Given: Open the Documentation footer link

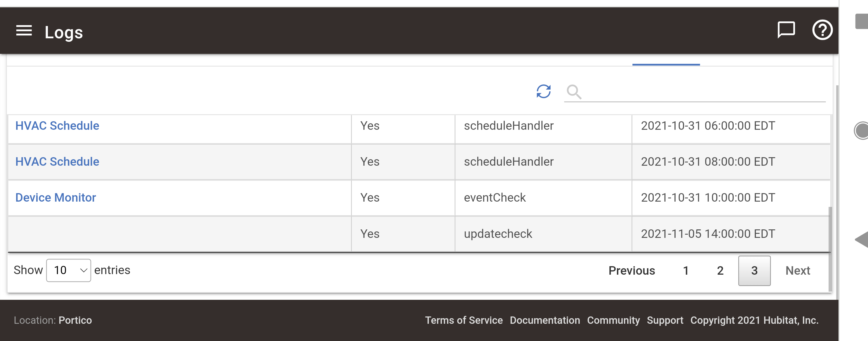Looking at the screenshot, I should 545,320.
